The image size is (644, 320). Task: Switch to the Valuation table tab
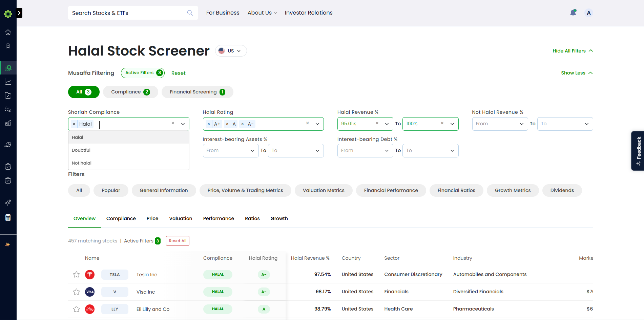(x=181, y=218)
